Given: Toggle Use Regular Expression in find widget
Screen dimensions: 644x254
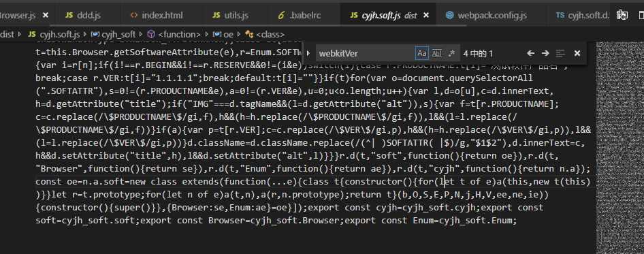Looking at the screenshot, I should (x=451, y=53).
